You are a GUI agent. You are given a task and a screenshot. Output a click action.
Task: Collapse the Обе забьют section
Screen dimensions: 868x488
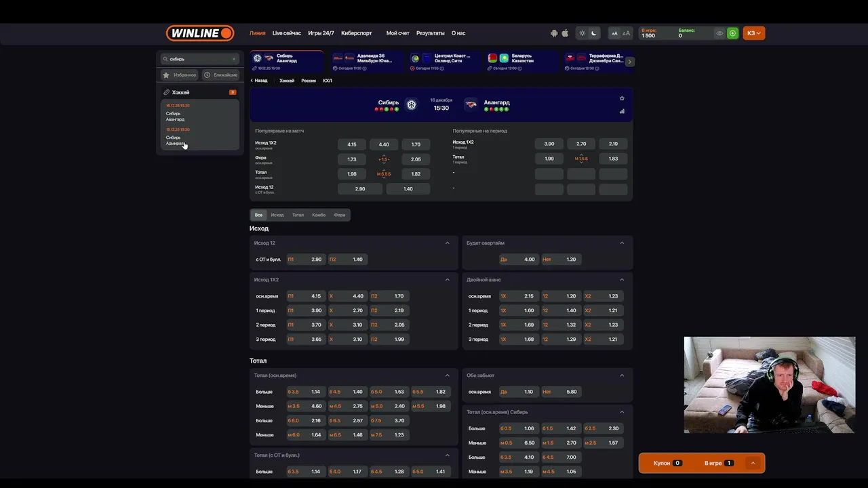(x=622, y=375)
